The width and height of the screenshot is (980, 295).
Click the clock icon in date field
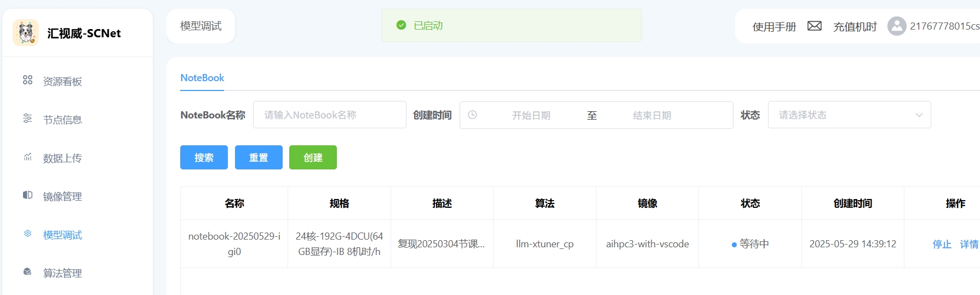(472, 115)
